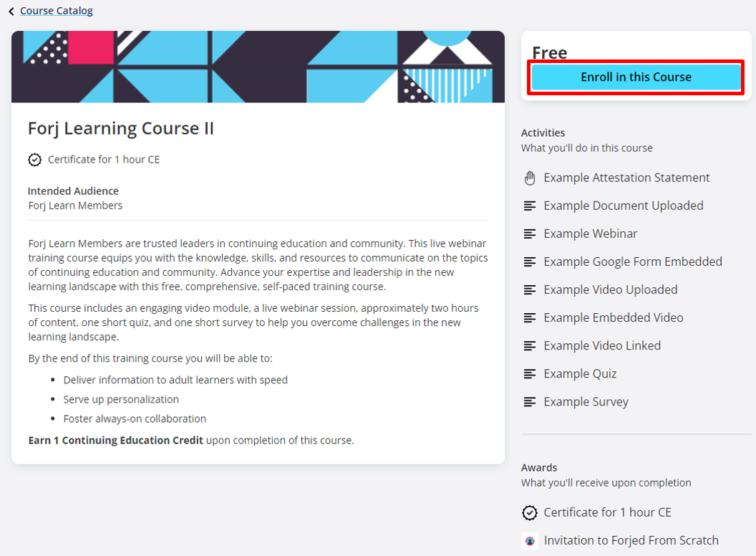Click the hand icon beside Example Attestation Statement

[530, 178]
